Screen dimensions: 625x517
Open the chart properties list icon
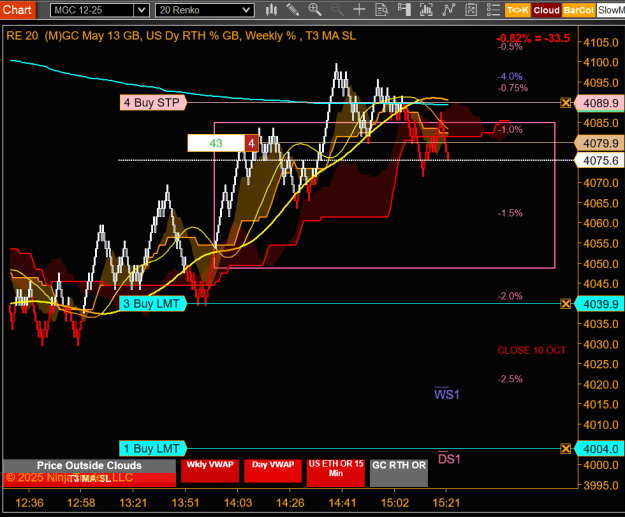click(493, 10)
